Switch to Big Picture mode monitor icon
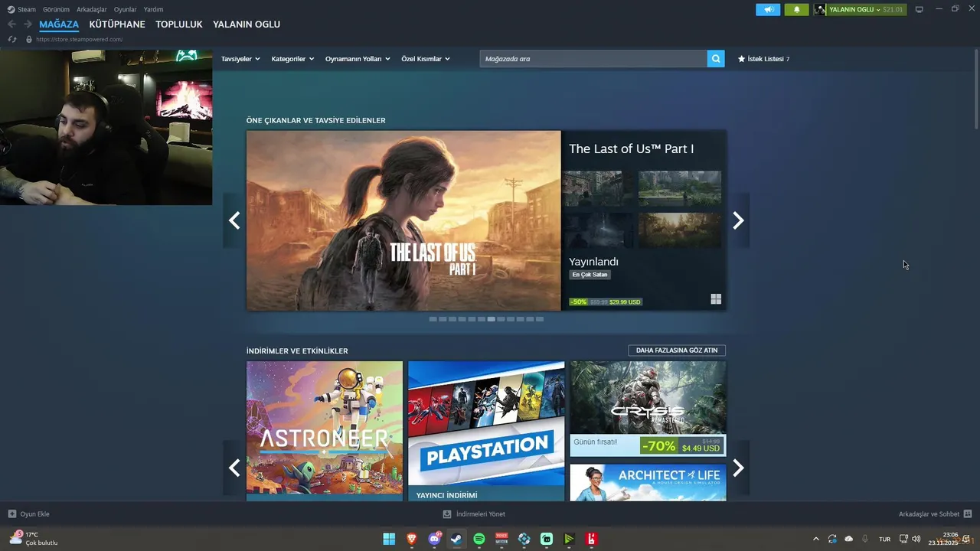 click(x=919, y=9)
